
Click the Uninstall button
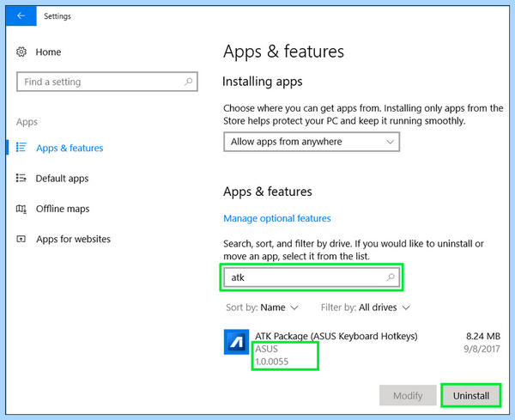click(471, 395)
